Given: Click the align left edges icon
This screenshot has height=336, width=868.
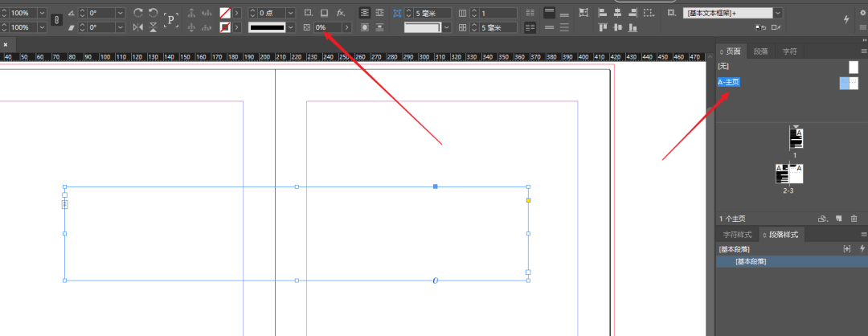Looking at the screenshot, I should point(601,13).
